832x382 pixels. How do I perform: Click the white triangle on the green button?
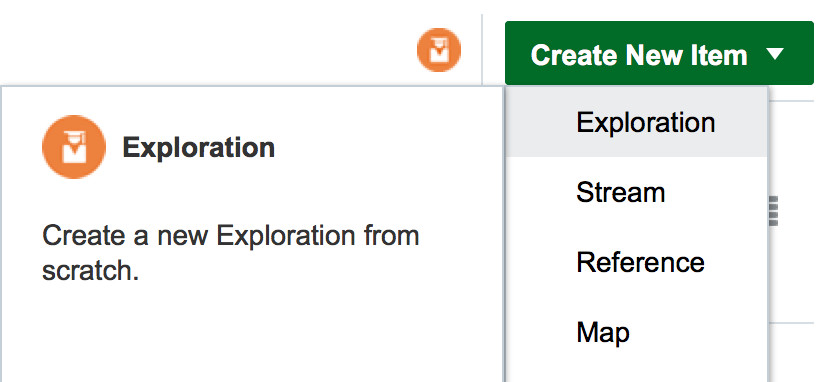coord(775,53)
